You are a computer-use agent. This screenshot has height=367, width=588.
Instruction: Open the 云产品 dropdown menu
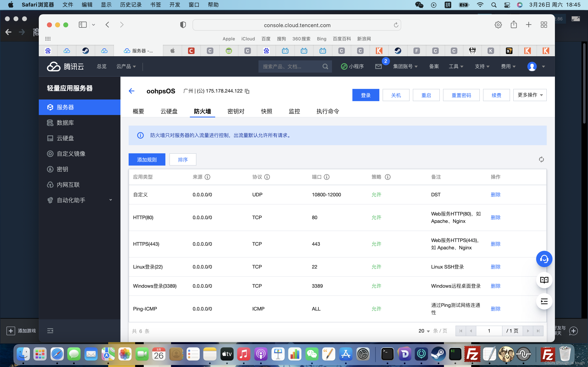(126, 66)
